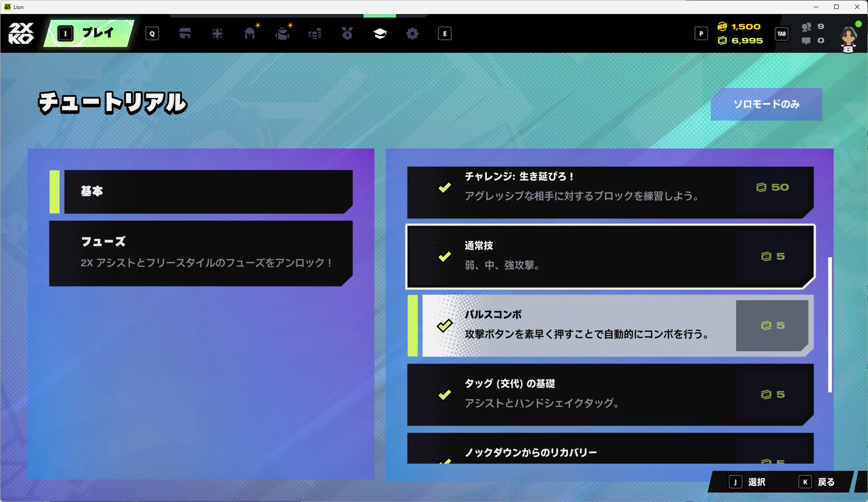Open the player avatar profile
The width and height of the screenshot is (868, 502).
pos(849,37)
